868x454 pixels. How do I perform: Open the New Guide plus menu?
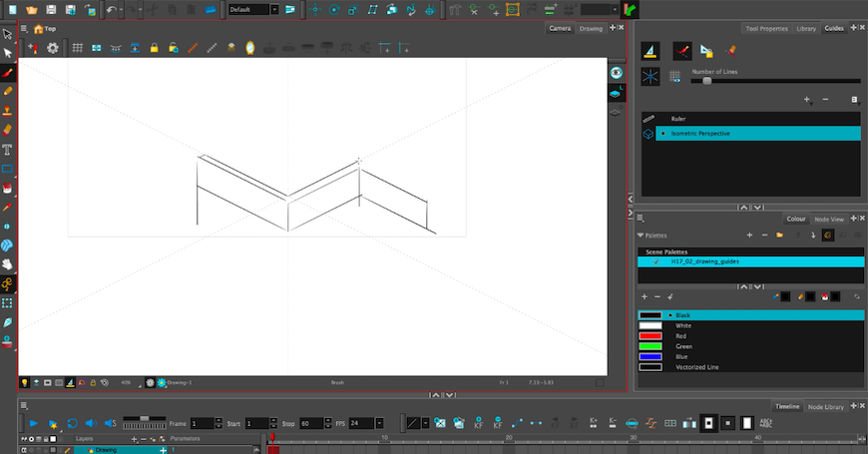tap(808, 100)
